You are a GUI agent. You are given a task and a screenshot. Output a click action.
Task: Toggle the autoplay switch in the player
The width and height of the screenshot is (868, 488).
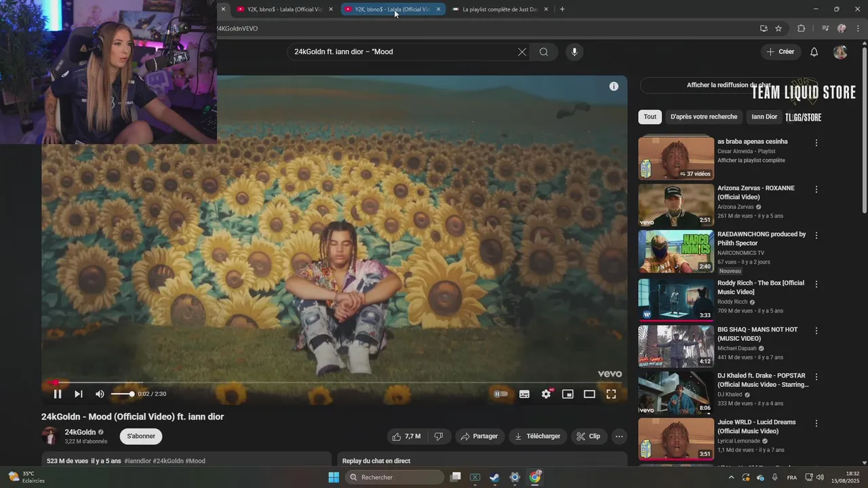tap(500, 394)
